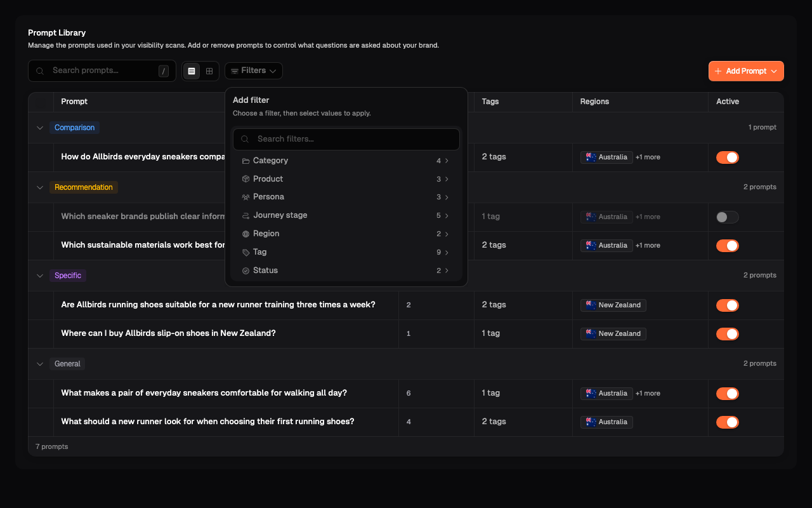Collapse the Comparison group chevron
This screenshot has width=812, height=508.
(40, 128)
